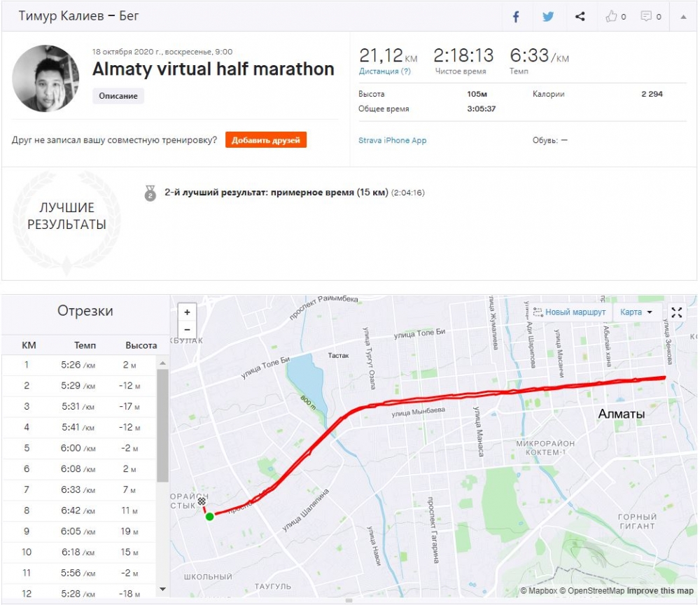
Task: Collapse the activity header with up arrow
Action: (683, 17)
